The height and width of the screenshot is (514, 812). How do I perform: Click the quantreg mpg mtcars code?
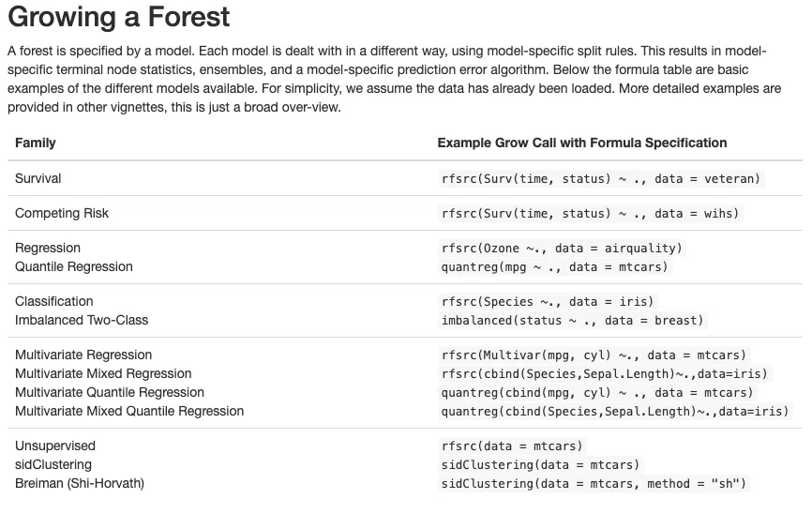(555, 266)
